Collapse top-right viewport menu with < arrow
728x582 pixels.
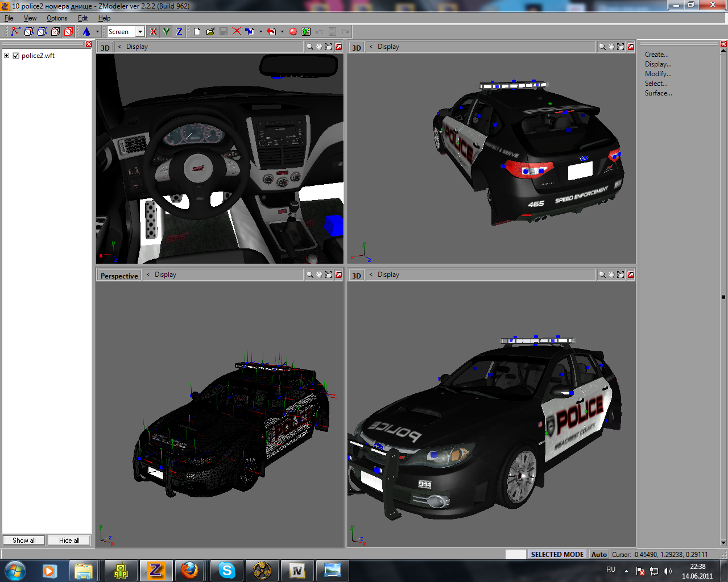(371, 47)
